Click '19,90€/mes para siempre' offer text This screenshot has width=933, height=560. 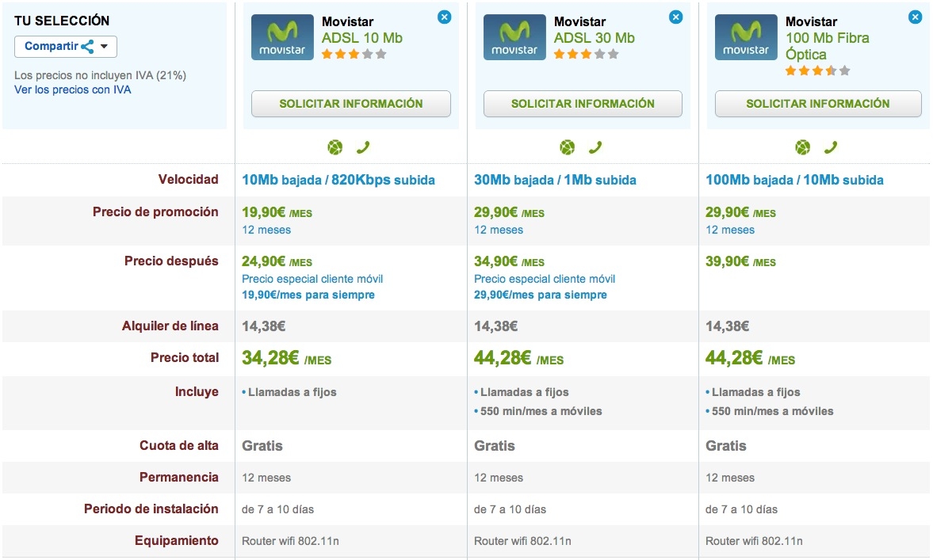click(308, 295)
